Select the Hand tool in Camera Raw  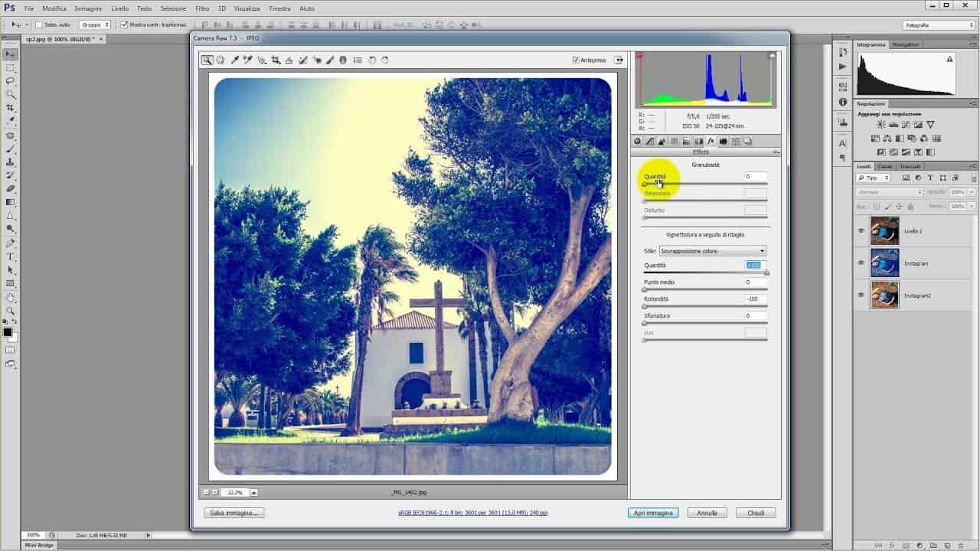click(x=220, y=60)
